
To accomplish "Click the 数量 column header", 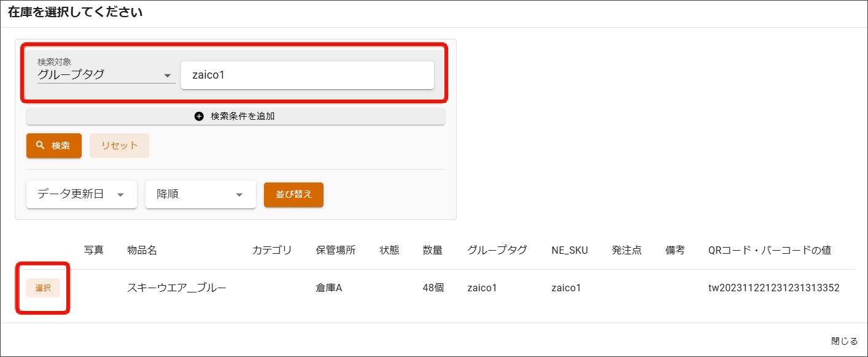I will 432,250.
